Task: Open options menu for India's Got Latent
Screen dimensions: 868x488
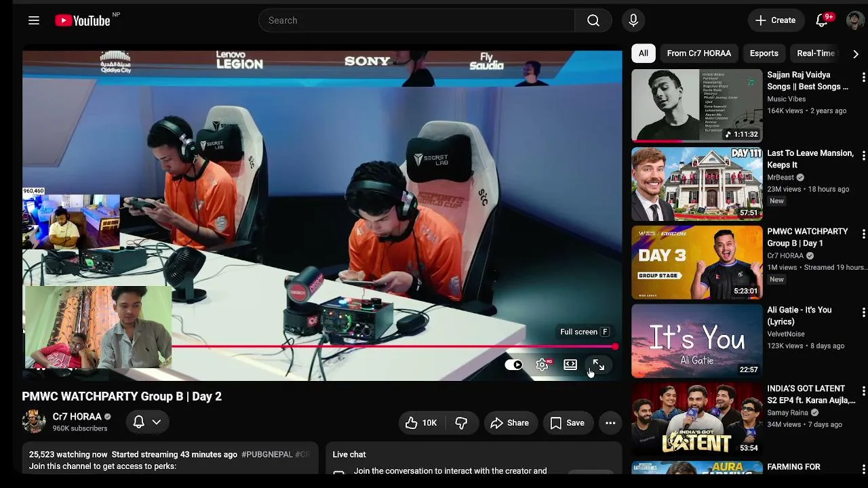Action: pyautogui.click(x=863, y=392)
